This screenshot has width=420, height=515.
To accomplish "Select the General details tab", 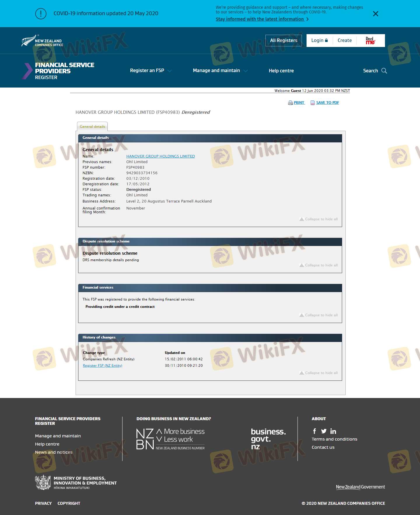I will [92, 127].
